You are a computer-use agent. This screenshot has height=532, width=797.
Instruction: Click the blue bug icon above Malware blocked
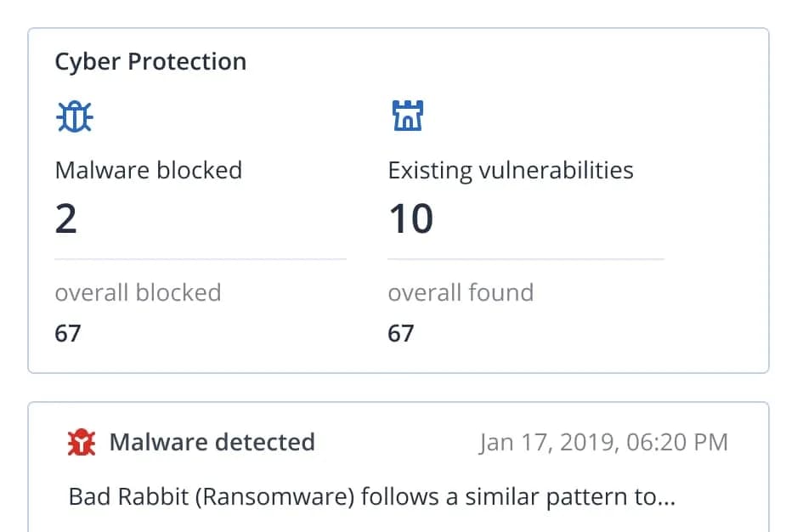75,116
